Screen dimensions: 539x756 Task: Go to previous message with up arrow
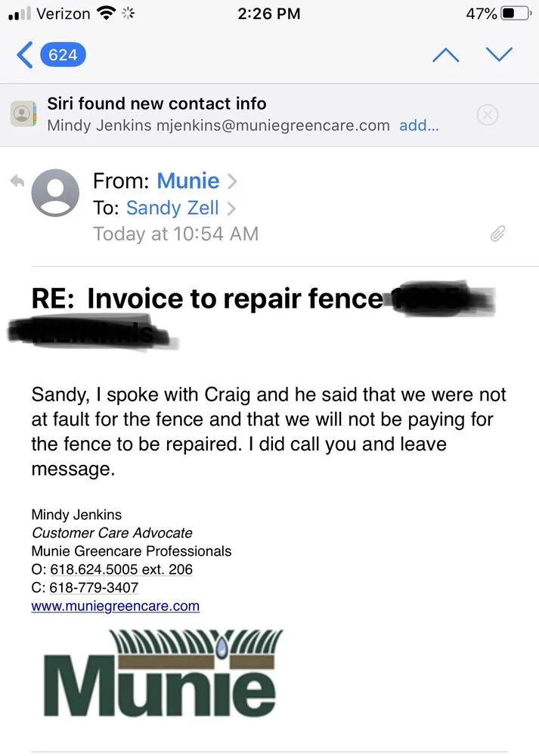click(445, 54)
